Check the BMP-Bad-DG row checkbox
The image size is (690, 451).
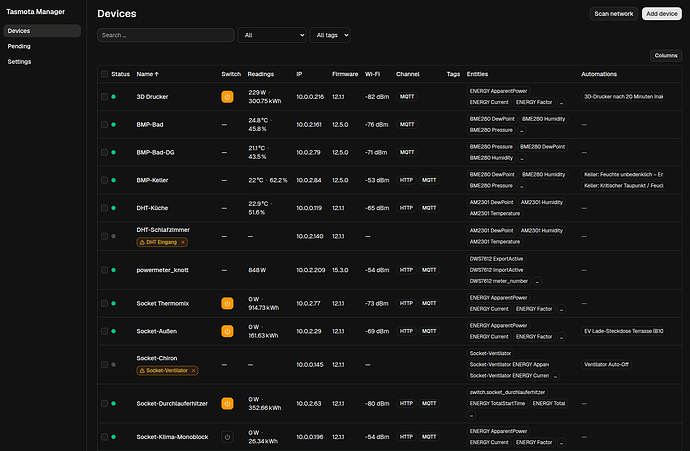pyautogui.click(x=104, y=153)
